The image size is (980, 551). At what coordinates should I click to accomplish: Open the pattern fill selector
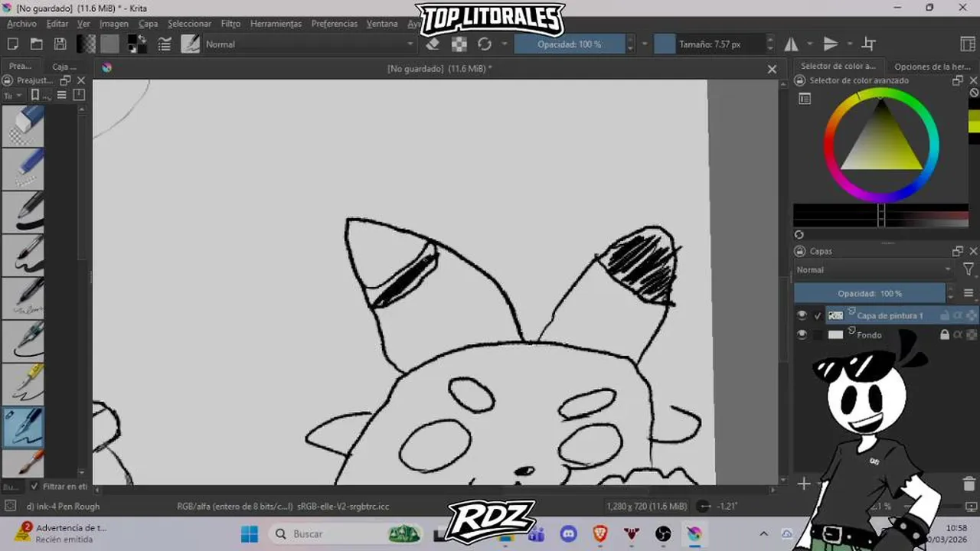click(110, 44)
